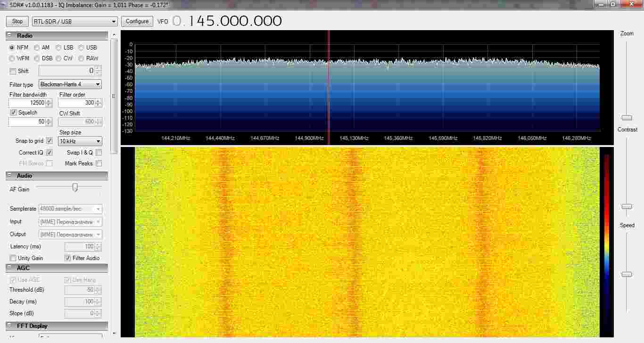Increase Squelch value with stepper arrow
This screenshot has height=343, width=644.
[49, 120]
